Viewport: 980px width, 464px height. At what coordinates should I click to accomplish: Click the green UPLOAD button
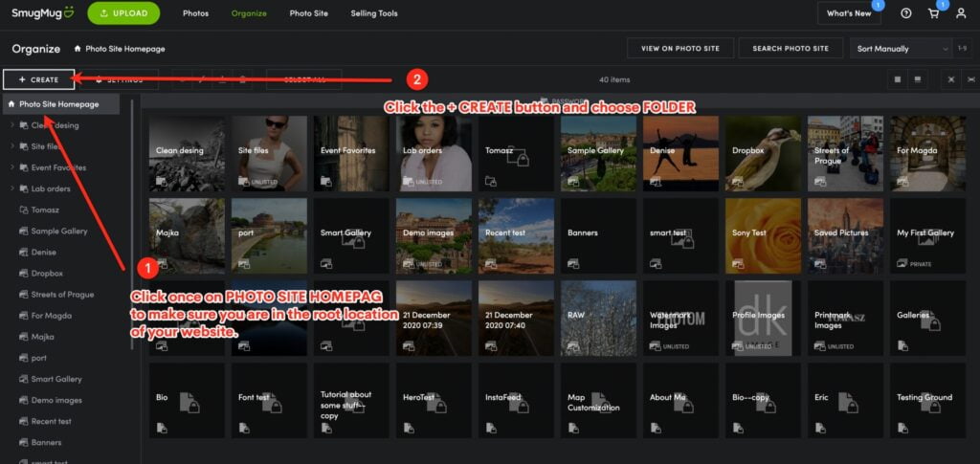pyautogui.click(x=124, y=13)
